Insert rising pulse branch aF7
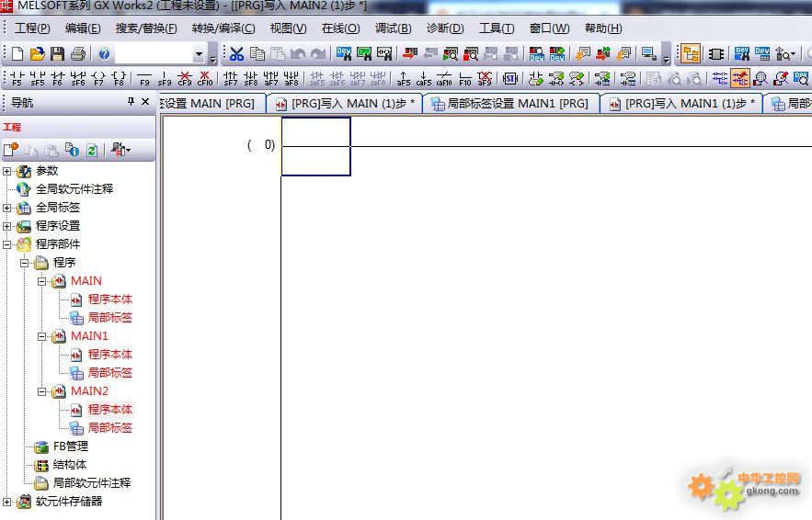This screenshot has width=812, height=520. [271, 78]
